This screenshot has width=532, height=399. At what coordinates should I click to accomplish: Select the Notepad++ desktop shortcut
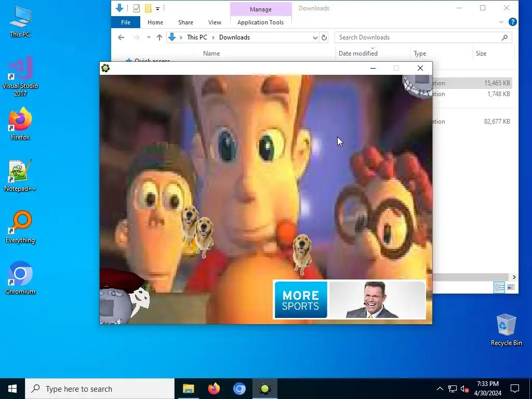click(20, 176)
